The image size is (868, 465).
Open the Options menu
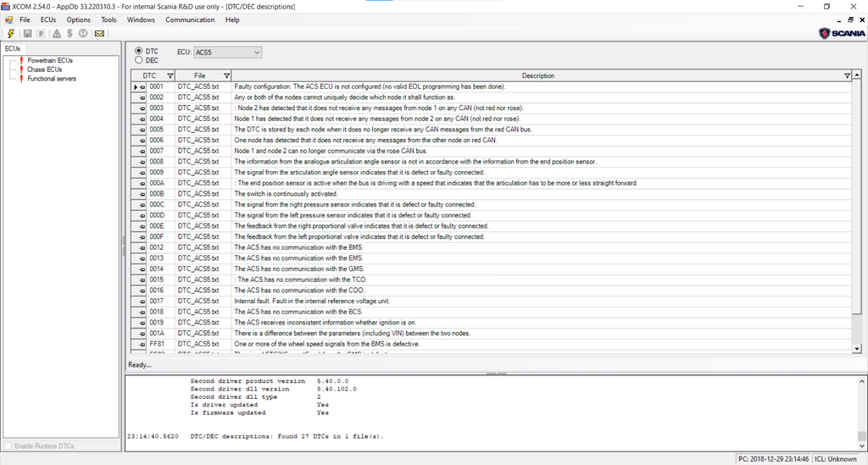pos(79,20)
